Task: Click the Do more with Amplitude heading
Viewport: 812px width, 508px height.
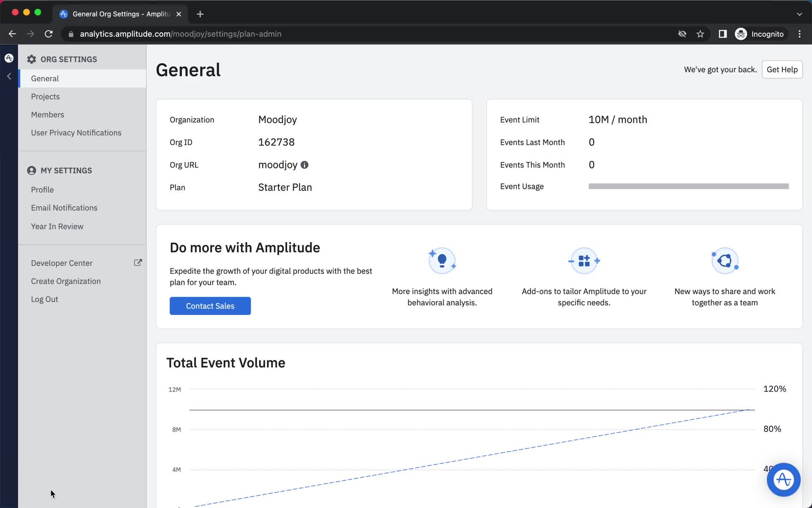Action: 245,248
